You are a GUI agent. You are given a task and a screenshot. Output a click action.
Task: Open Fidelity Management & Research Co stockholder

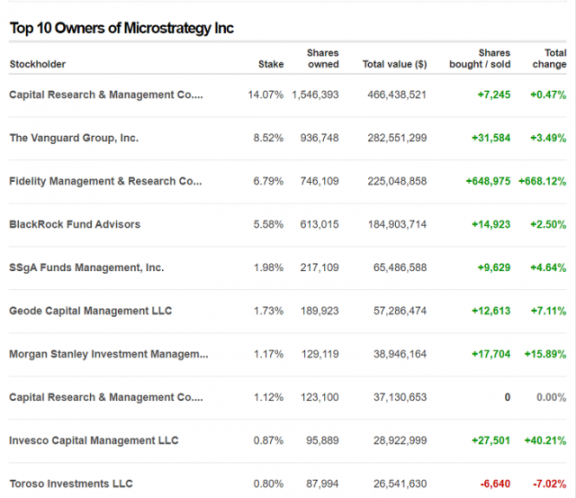105,181
